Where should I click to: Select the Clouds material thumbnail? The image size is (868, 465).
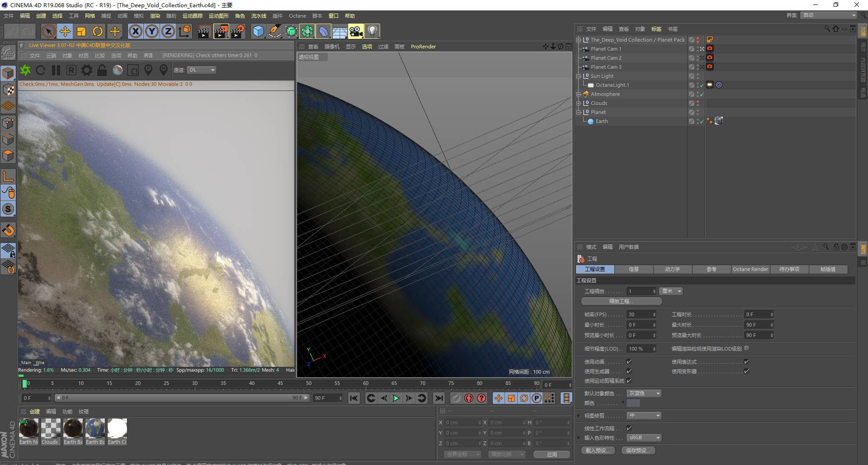click(50, 432)
